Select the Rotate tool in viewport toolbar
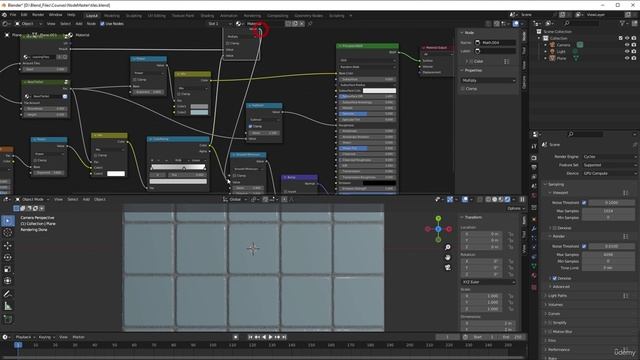The image size is (640, 360). (x=8, y=257)
